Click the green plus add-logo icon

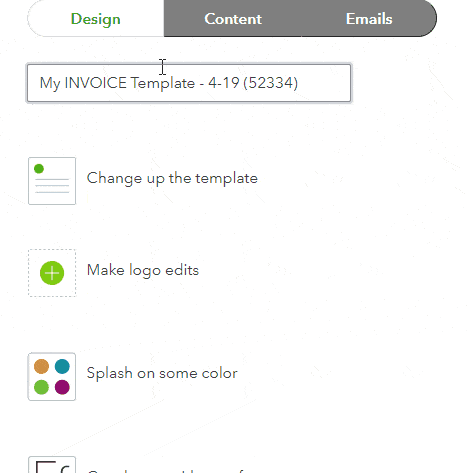point(52,273)
